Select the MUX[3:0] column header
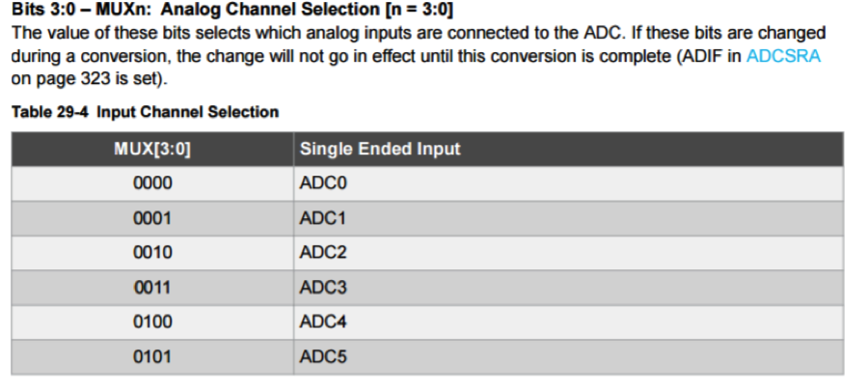Viewport: 868px width, 391px height. tap(152, 149)
